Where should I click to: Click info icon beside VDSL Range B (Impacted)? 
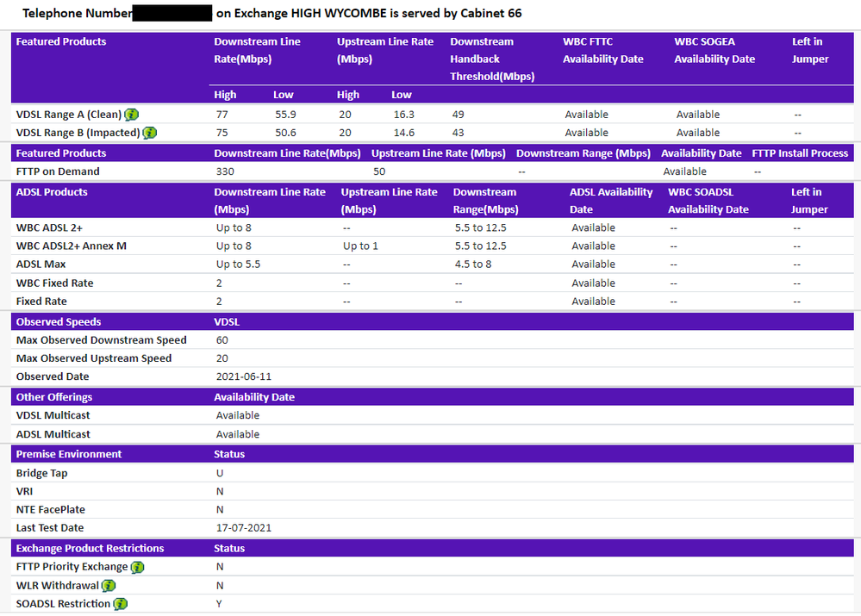150,133
